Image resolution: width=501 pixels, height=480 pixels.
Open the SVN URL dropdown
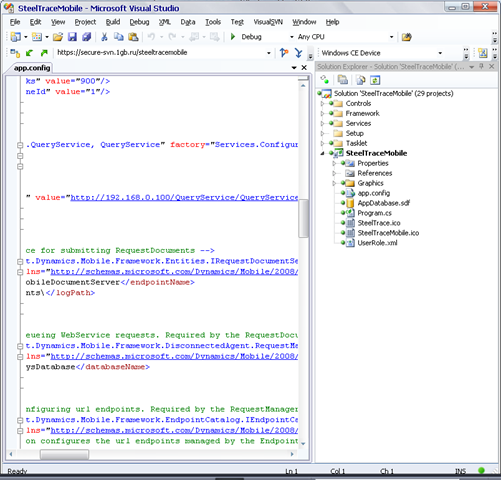(269, 53)
